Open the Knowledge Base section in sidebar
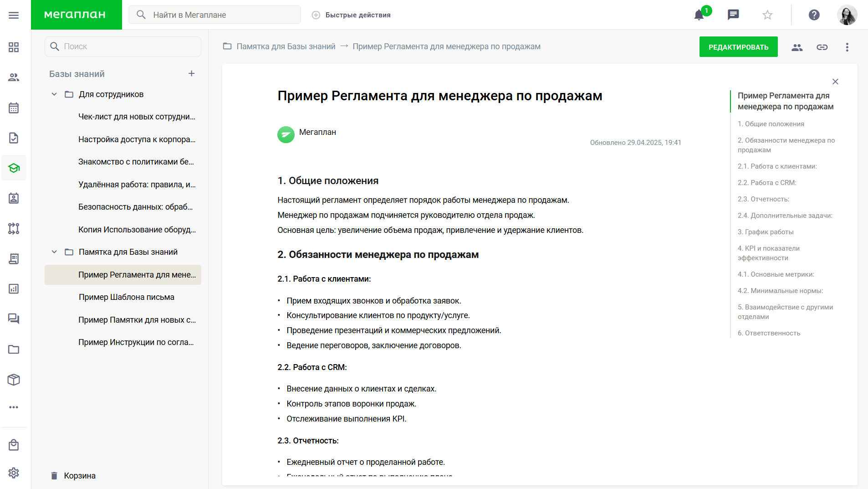This screenshot has width=868, height=489. pos(14,168)
